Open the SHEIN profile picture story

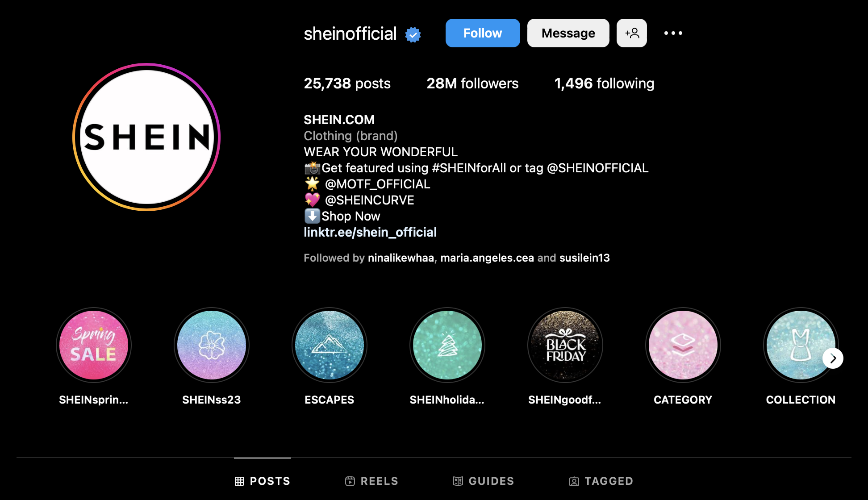[x=146, y=137]
